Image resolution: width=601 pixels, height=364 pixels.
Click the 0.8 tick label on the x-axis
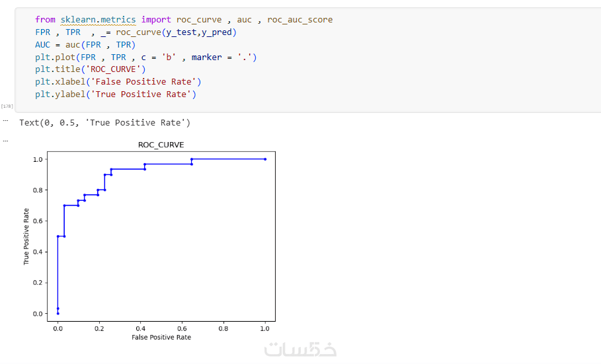tap(223, 329)
